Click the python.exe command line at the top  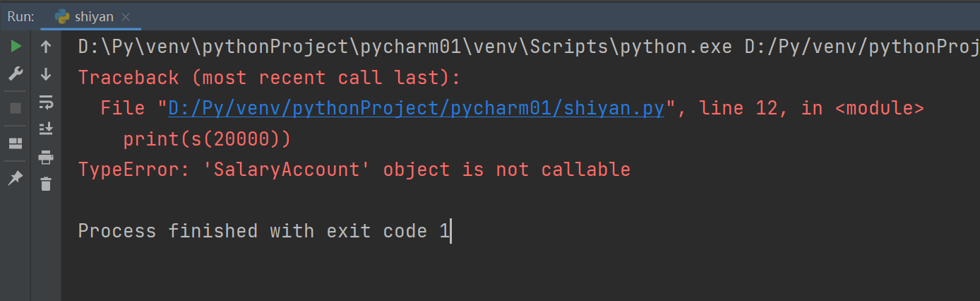tap(528, 47)
